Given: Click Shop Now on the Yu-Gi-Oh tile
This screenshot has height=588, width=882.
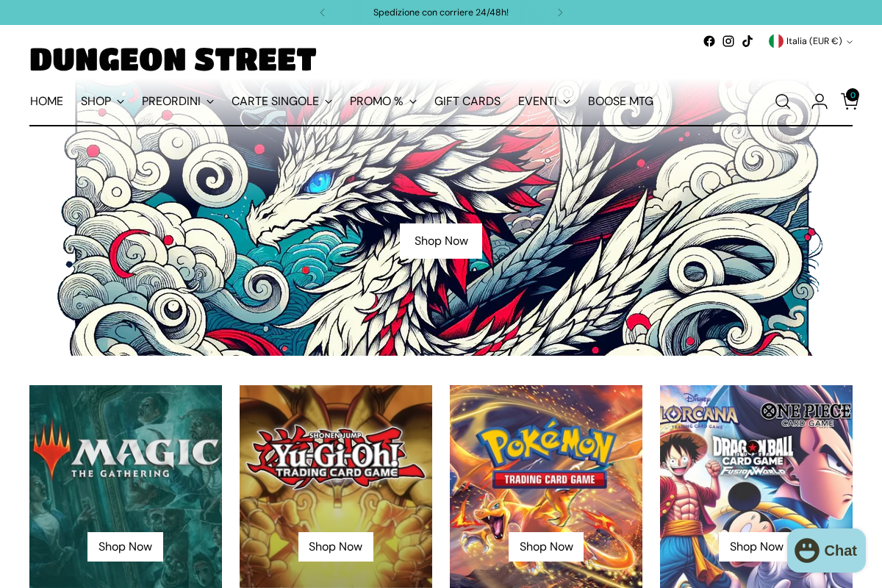Looking at the screenshot, I should (x=335, y=546).
